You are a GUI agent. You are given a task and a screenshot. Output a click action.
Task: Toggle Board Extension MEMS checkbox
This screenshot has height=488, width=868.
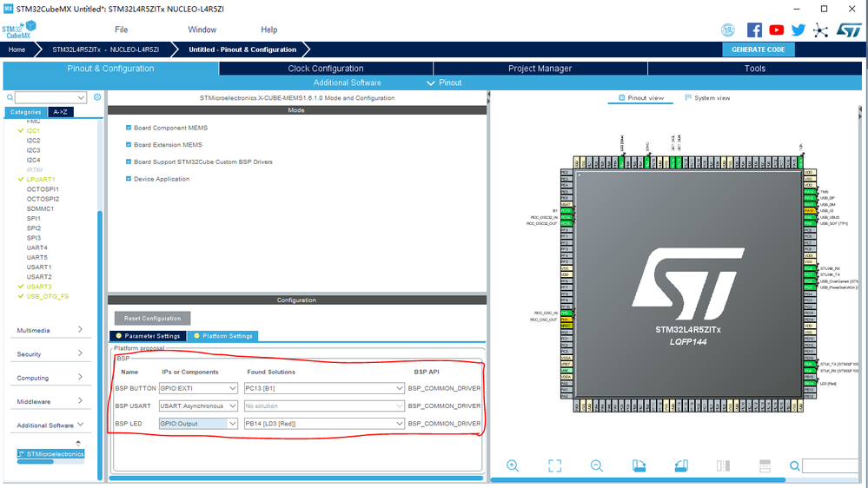tap(129, 144)
